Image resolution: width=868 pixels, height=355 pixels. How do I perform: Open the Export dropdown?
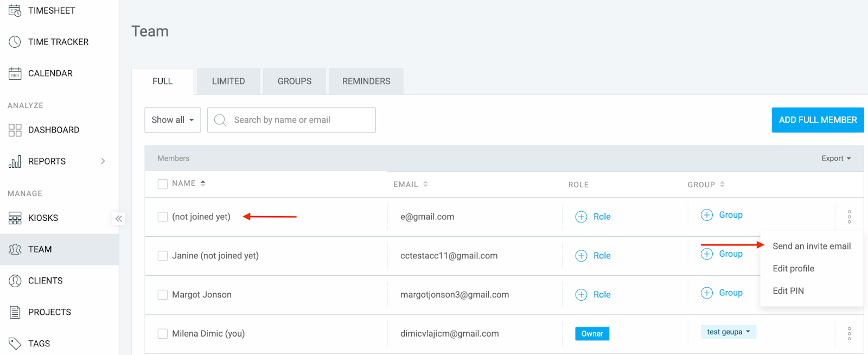[x=836, y=159]
